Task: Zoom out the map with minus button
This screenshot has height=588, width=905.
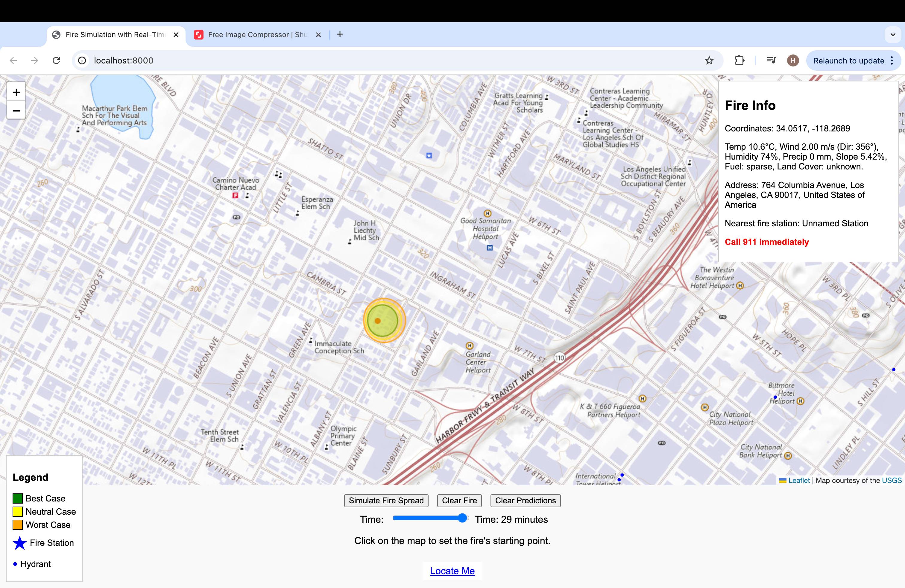Action: 16,111
